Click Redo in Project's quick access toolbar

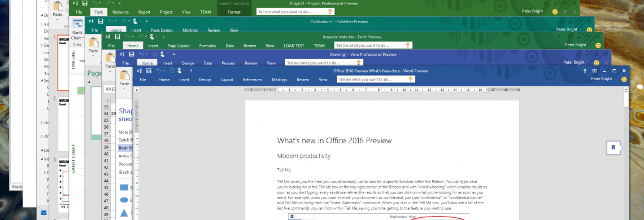tap(108, 3)
